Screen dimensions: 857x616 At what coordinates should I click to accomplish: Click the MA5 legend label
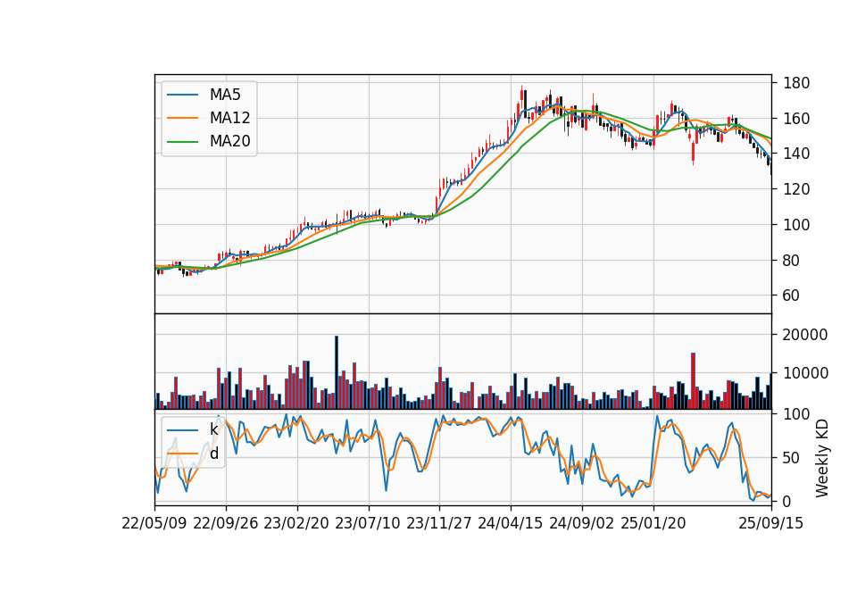[x=225, y=95]
